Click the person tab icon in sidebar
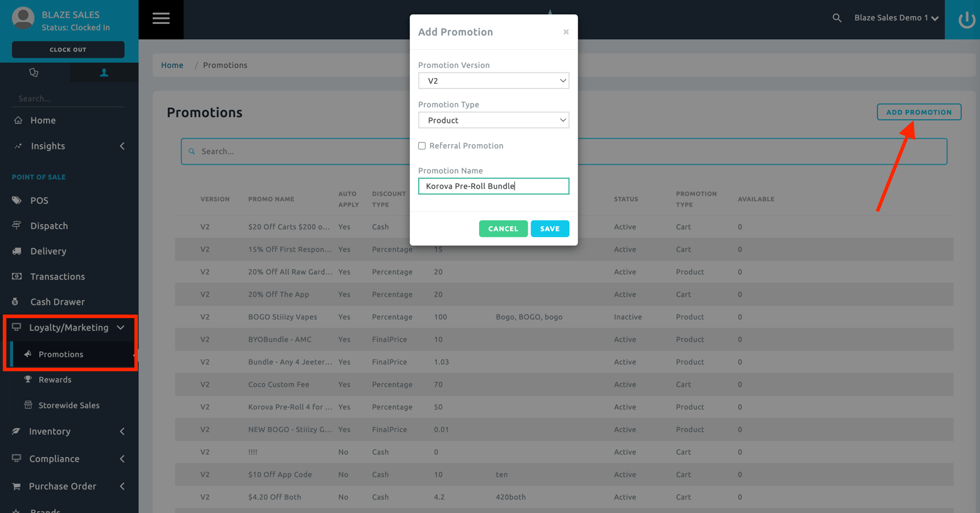The image size is (980, 513). tap(103, 72)
